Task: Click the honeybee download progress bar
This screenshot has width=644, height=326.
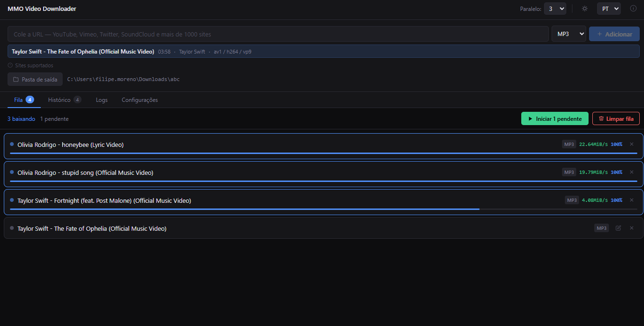Action: 324,154
